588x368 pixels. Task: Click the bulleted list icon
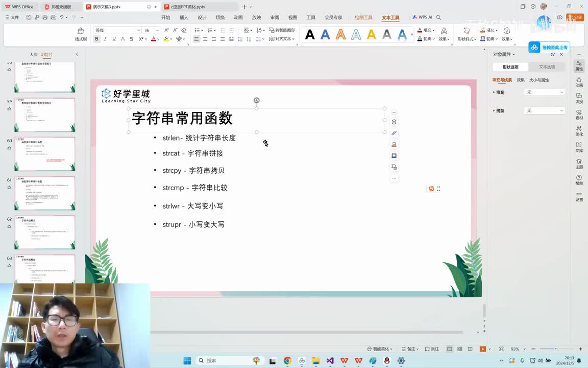click(x=197, y=30)
